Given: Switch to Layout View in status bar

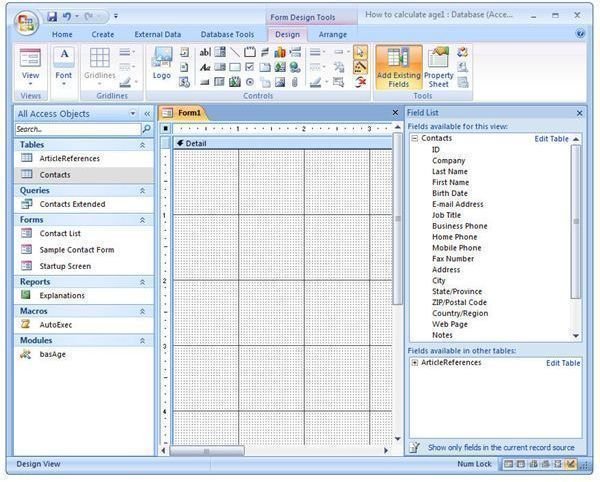Looking at the screenshot, I should [x=558, y=464].
